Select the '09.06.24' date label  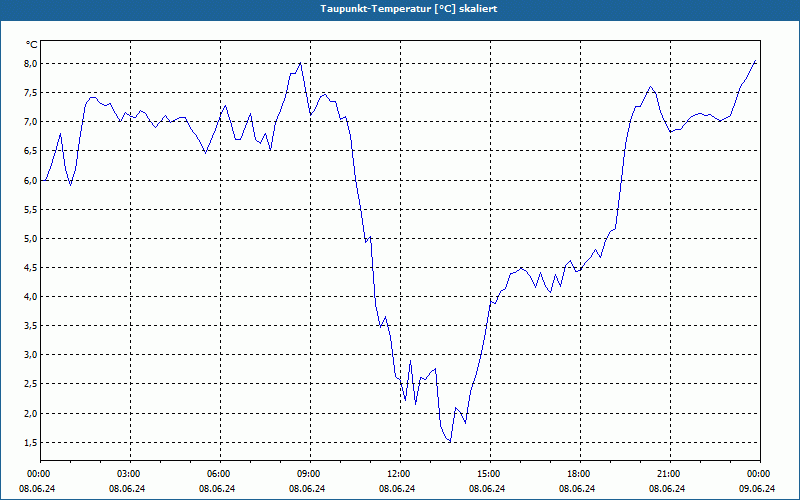tap(757, 489)
